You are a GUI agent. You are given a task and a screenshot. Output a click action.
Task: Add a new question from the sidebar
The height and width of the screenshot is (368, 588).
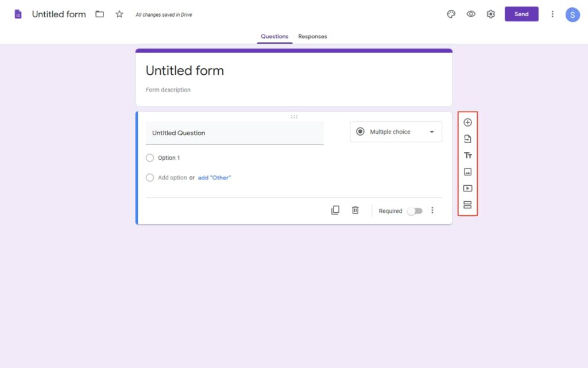click(467, 122)
